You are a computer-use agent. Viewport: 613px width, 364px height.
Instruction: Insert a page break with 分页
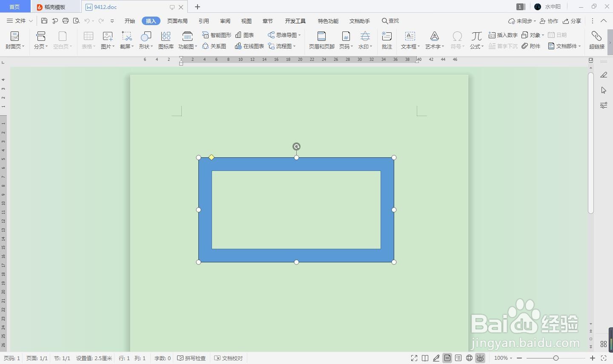[x=41, y=40]
